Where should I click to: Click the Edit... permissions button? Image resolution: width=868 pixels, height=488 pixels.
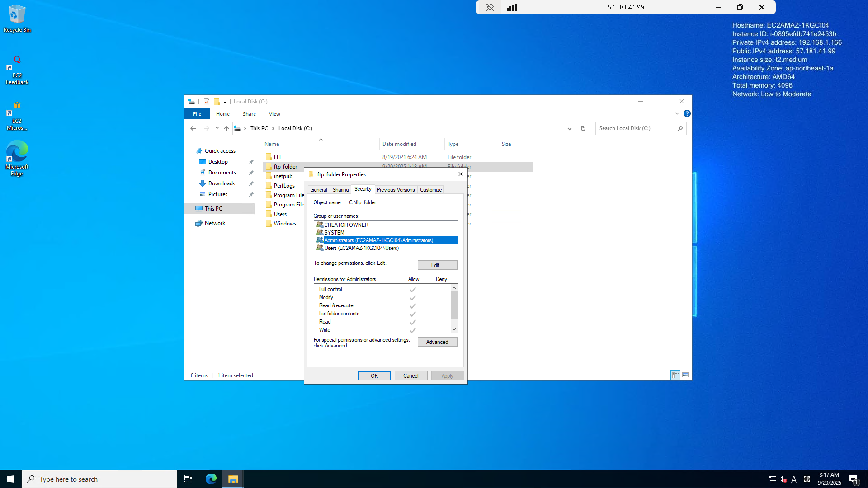tap(437, 265)
